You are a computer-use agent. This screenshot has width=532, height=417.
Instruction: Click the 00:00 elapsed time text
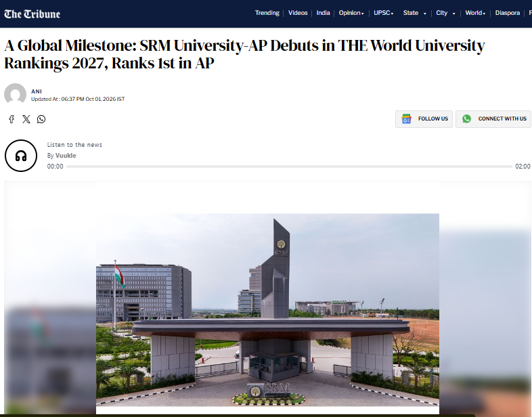point(55,167)
